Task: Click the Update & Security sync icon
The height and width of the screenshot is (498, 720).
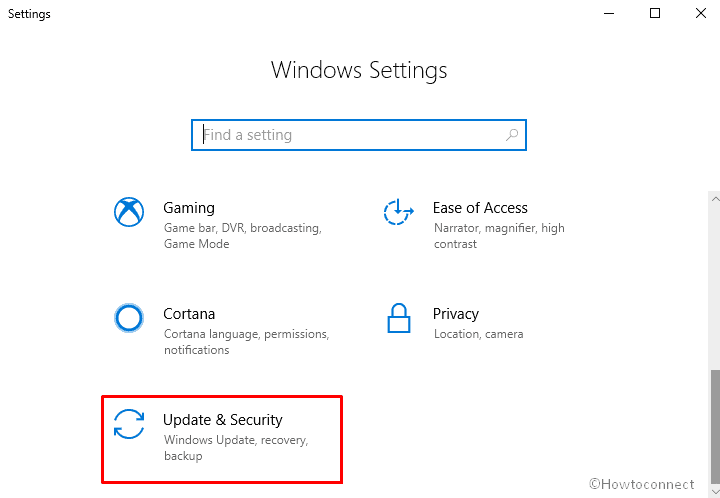Action: click(129, 424)
